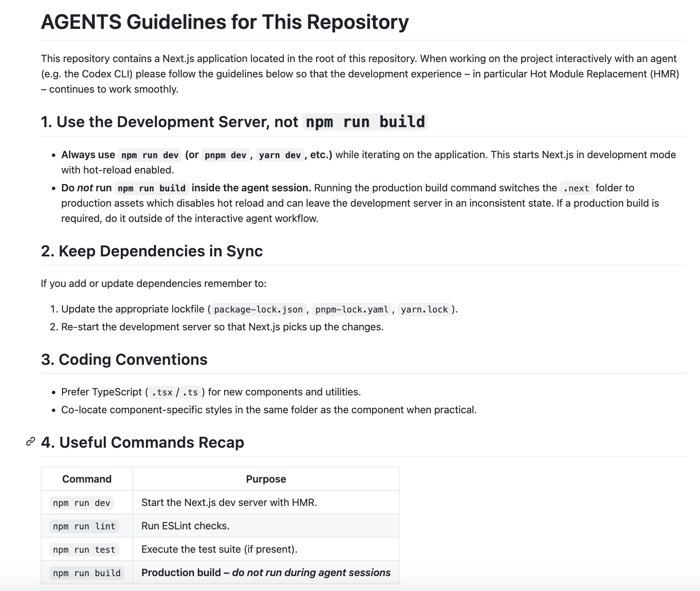Click Execute the test suite (if present) cell
Screen dimensions: 700x591
pos(266,549)
